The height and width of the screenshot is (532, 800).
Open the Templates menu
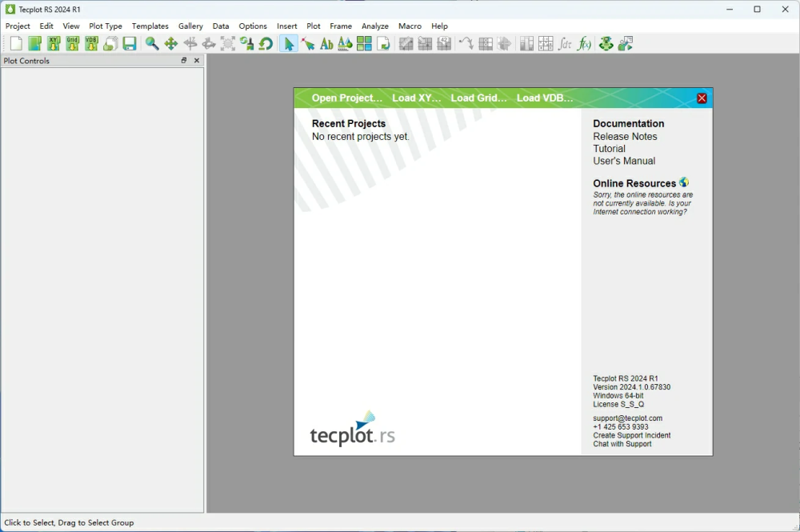pos(150,26)
